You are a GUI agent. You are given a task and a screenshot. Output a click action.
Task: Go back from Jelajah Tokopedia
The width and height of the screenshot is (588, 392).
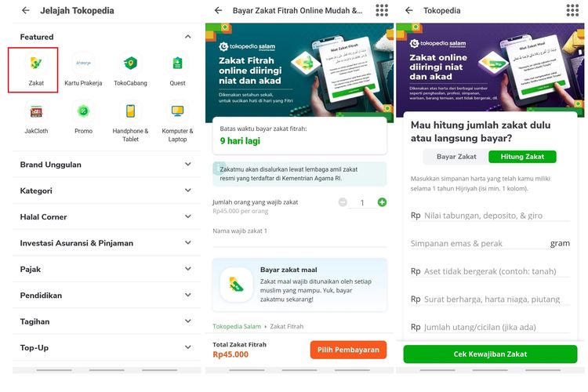tap(26, 11)
